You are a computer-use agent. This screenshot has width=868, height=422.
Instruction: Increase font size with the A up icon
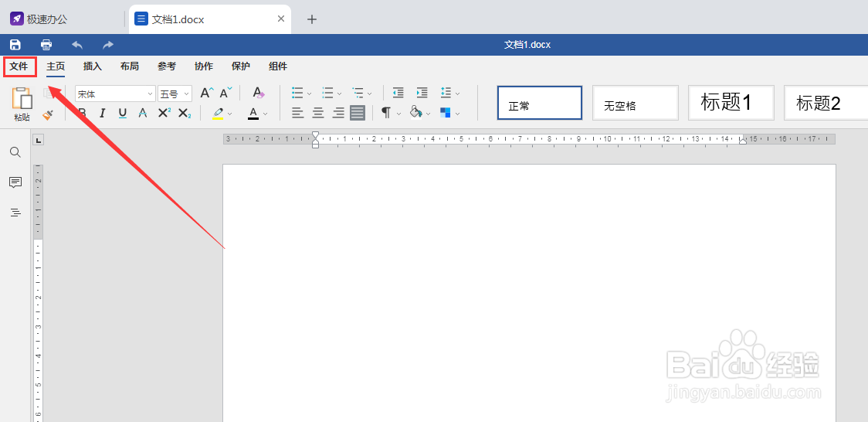[x=207, y=93]
